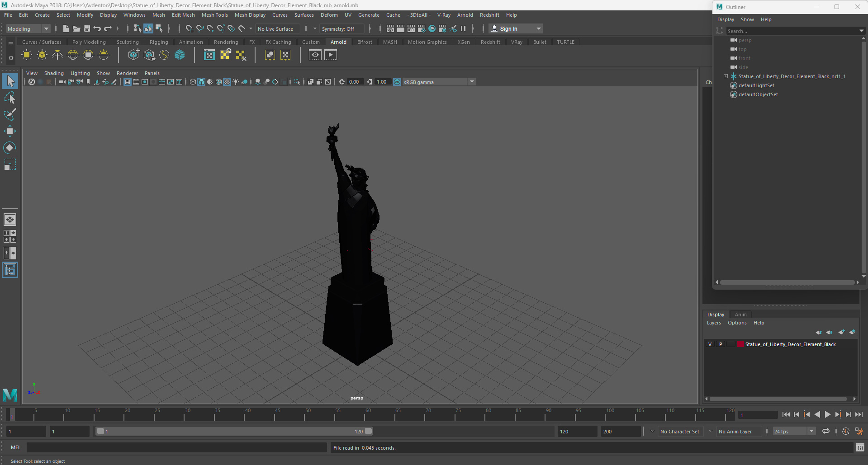The image size is (868, 465).
Task: Create a new scene file icon
Action: (x=66, y=28)
